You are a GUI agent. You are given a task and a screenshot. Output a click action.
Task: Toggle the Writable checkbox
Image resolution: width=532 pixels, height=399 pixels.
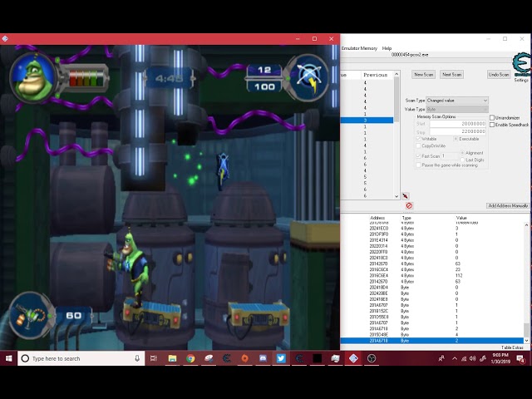tap(418, 139)
